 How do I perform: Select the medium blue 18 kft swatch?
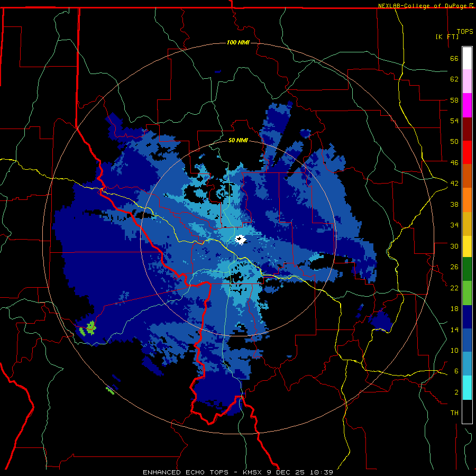[x=467, y=340]
